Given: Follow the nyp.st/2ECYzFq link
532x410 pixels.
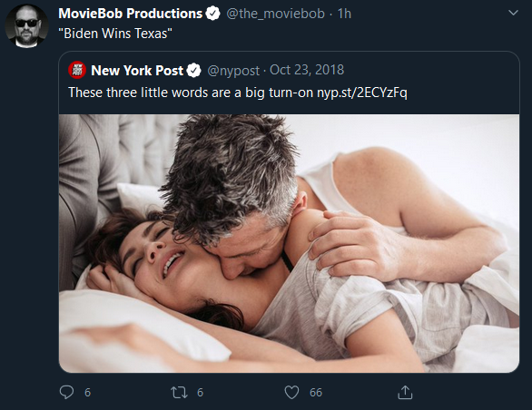Looking at the screenshot, I should (361, 93).
